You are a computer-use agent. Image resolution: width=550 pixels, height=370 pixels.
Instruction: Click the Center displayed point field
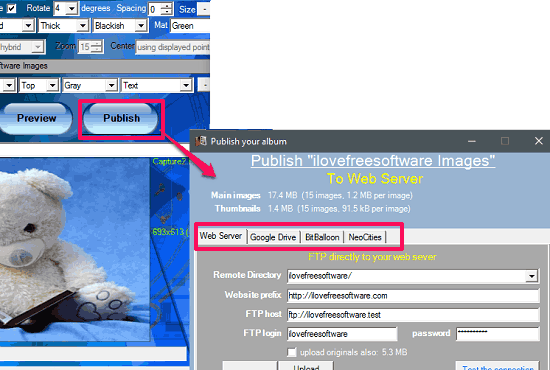tap(173, 47)
